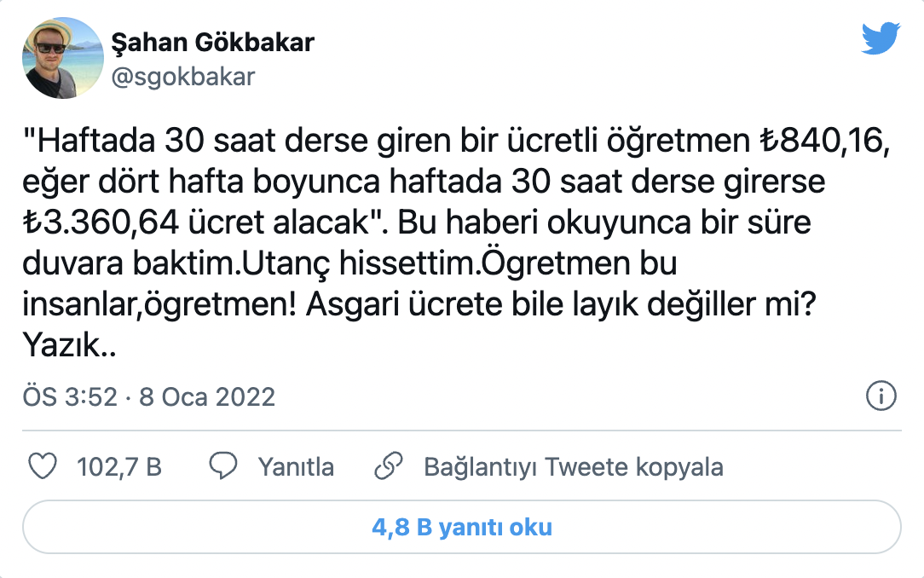Select Bağlantıyı Tweete kopyala
Viewport: 924px width, 578px height.
(573, 467)
